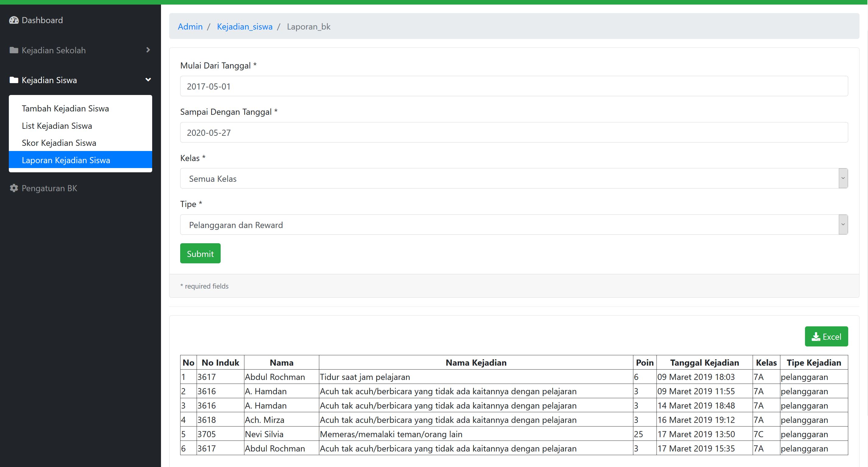The height and width of the screenshot is (467, 868).
Task: Click the Kelas column header in table
Action: coord(766,363)
